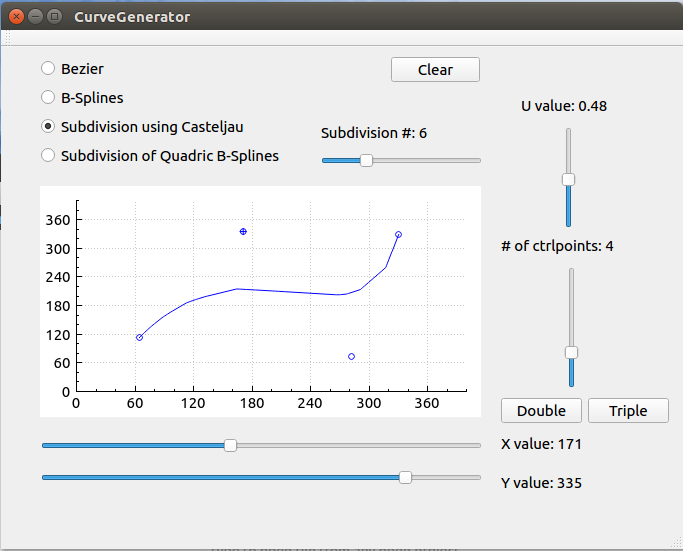Select Subdivision using Casteljau option
Screen dimensions: 683x551
pyautogui.click(x=48, y=127)
